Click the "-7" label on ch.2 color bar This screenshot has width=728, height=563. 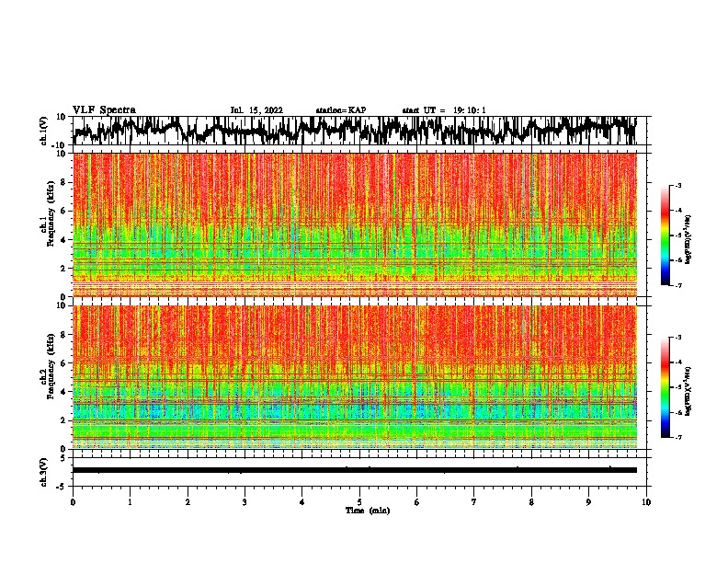(678, 437)
